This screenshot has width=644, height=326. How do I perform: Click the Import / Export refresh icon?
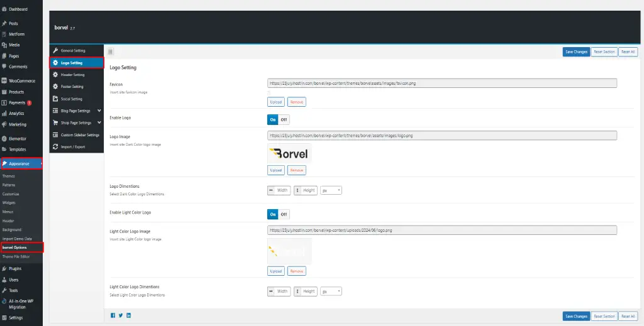point(55,146)
